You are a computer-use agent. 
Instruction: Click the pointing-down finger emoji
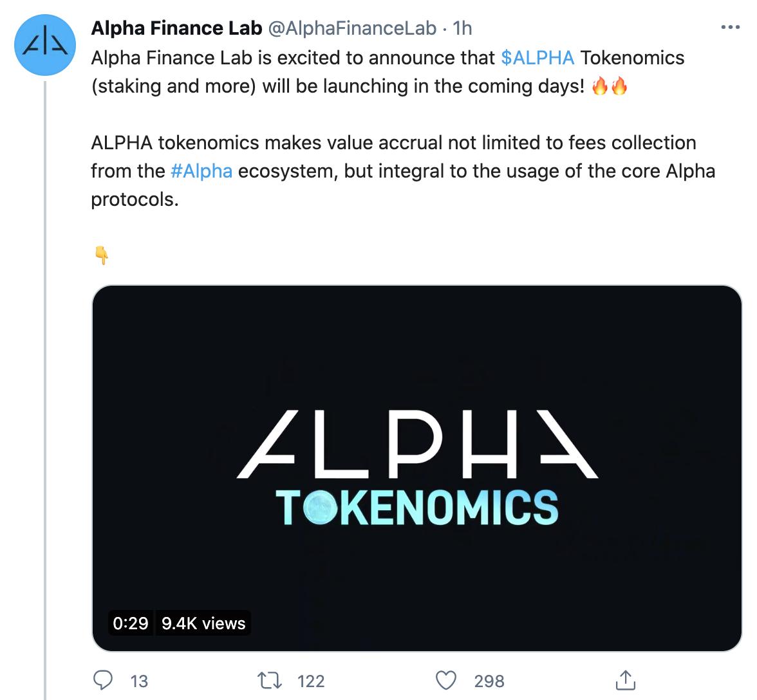click(x=102, y=255)
